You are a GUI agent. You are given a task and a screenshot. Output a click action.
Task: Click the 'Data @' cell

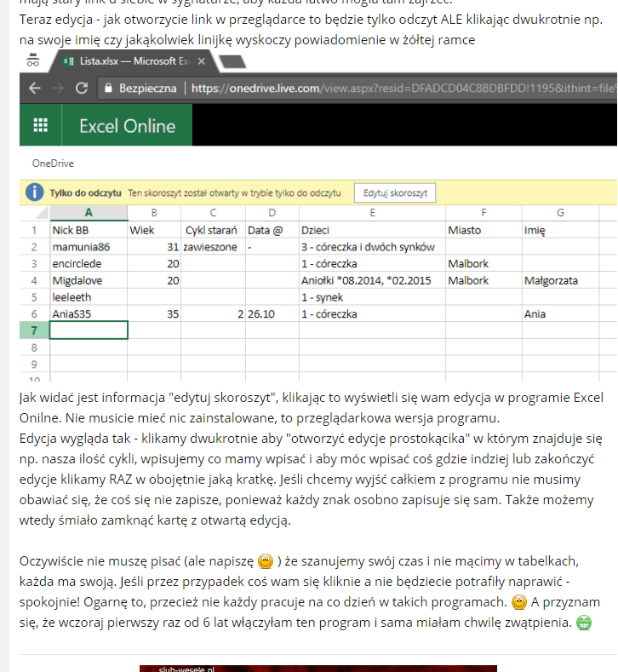(272, 230)
